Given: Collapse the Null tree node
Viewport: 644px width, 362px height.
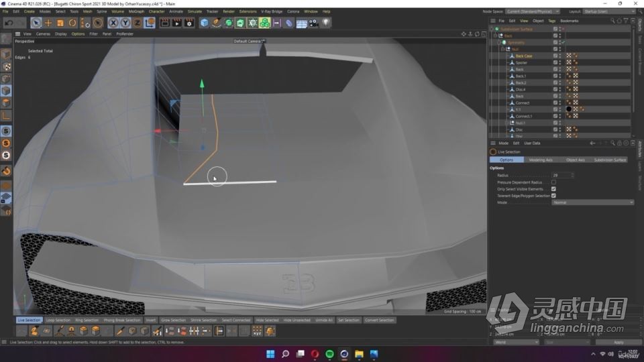Looking at the screenshot, I should pos(503,49).
